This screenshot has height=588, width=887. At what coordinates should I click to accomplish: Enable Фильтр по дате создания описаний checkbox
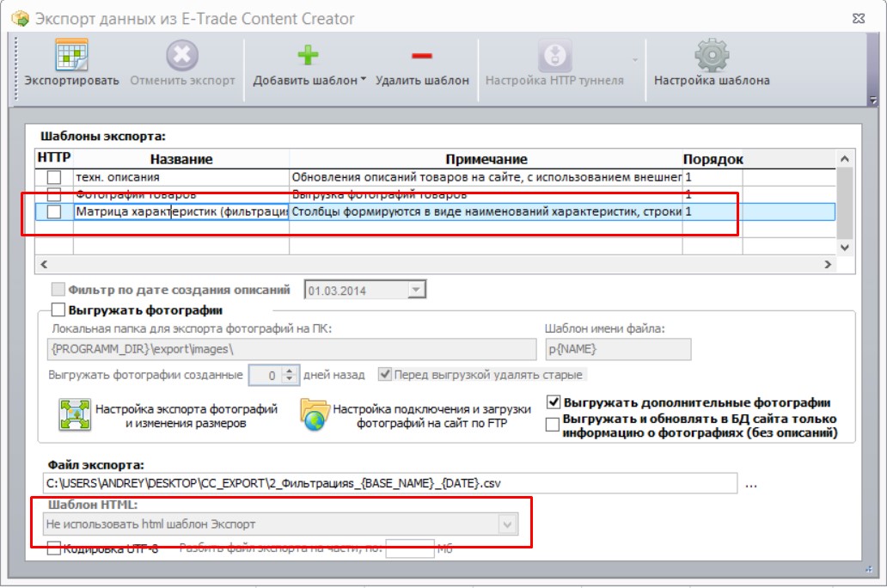(58, 289)
